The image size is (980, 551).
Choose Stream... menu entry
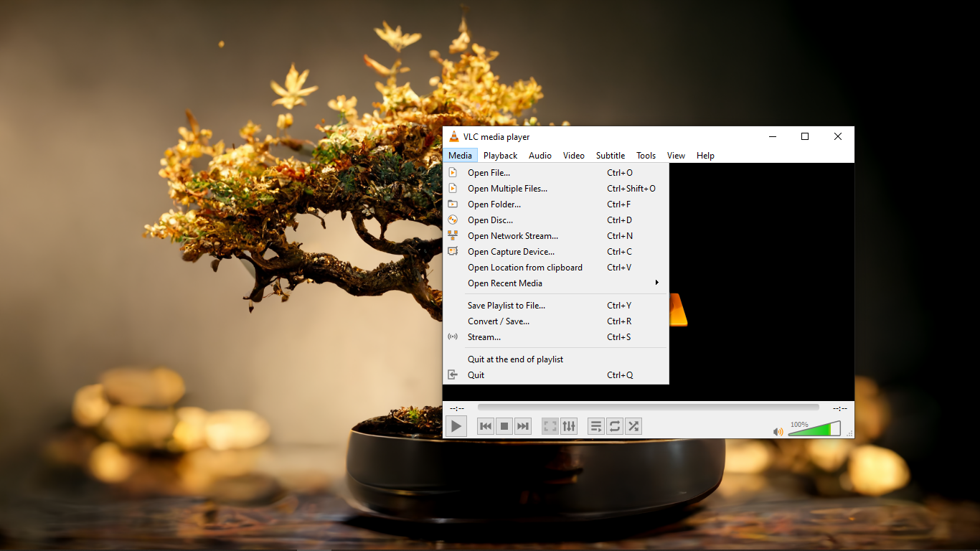[x=556, y=336]
